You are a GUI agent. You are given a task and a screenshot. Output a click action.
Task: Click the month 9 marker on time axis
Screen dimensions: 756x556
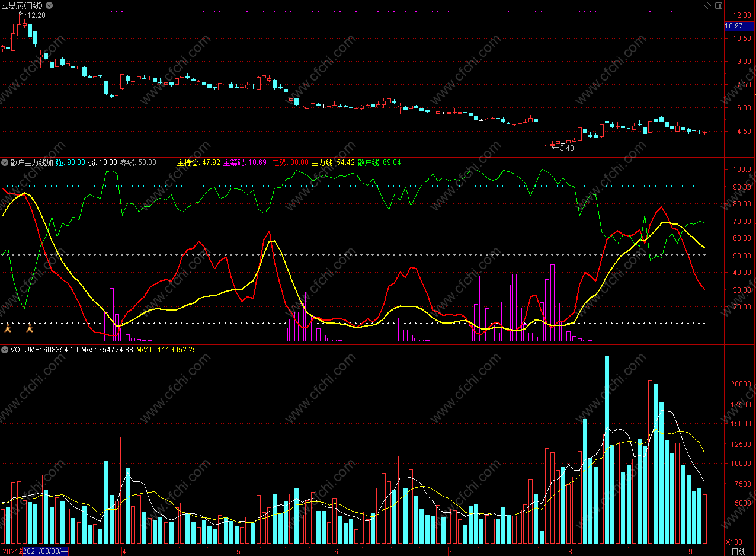click(x=690, y=551)
